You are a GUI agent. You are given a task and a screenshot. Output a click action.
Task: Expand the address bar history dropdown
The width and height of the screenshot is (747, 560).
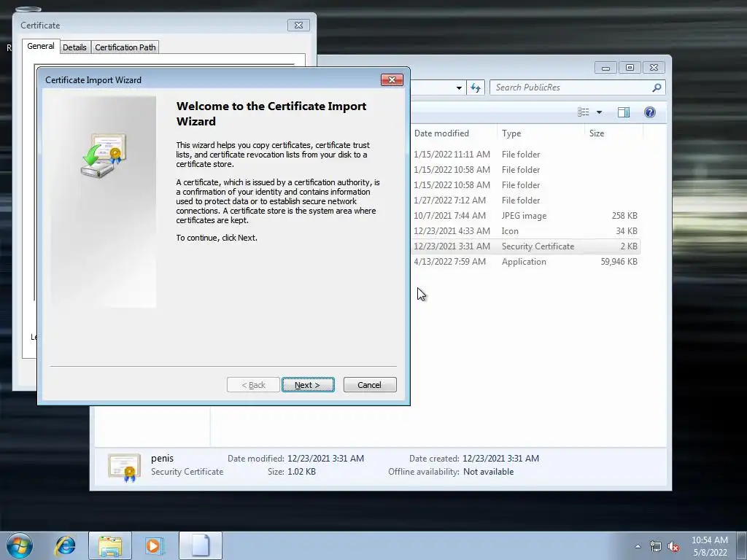pyautogui.click(x=459, y=87)
